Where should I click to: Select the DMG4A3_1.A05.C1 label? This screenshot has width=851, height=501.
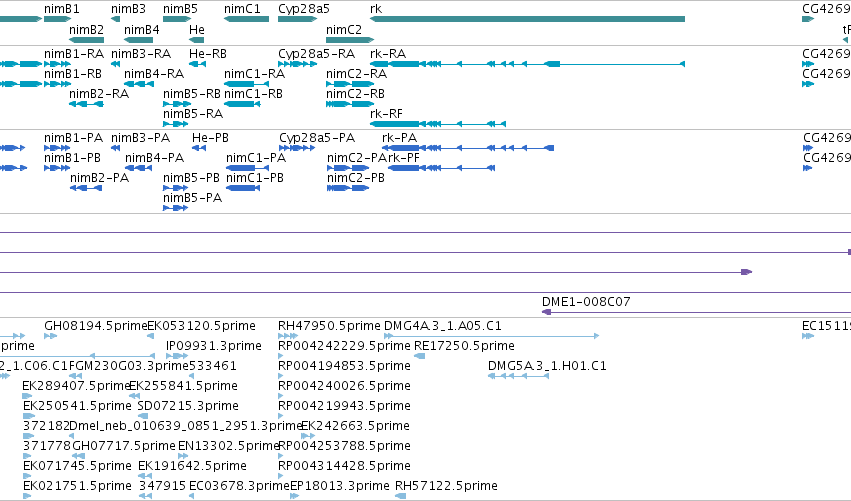[443, 326]
